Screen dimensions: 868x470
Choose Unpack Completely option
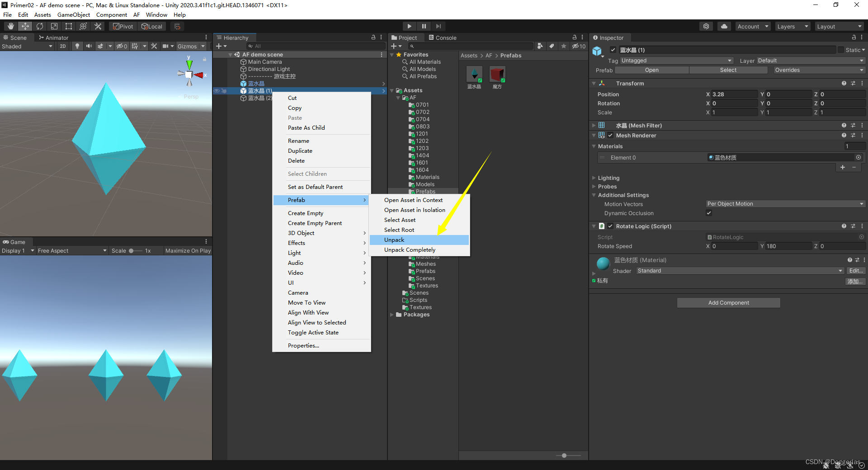click(419, 250)
